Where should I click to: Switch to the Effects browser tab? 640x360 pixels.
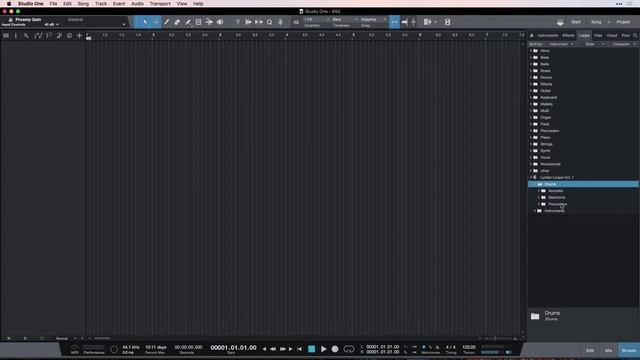pyautogui.click(x=568, y=36)
